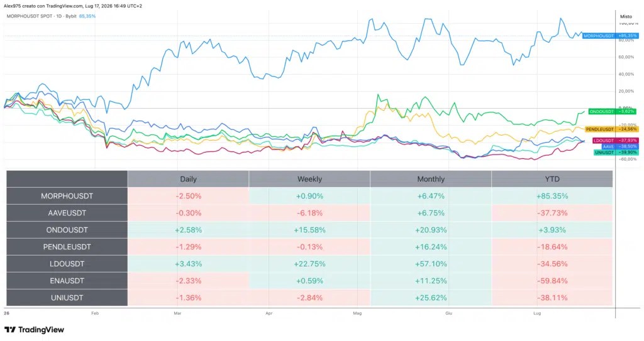Open the Misto scale mode selector

tap(626, 16)
